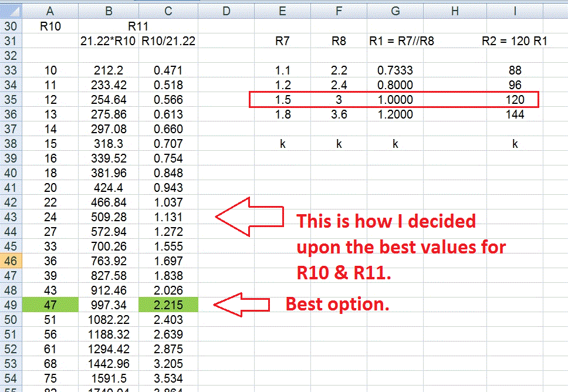Select green cell with value 2.215

point(168,305)
